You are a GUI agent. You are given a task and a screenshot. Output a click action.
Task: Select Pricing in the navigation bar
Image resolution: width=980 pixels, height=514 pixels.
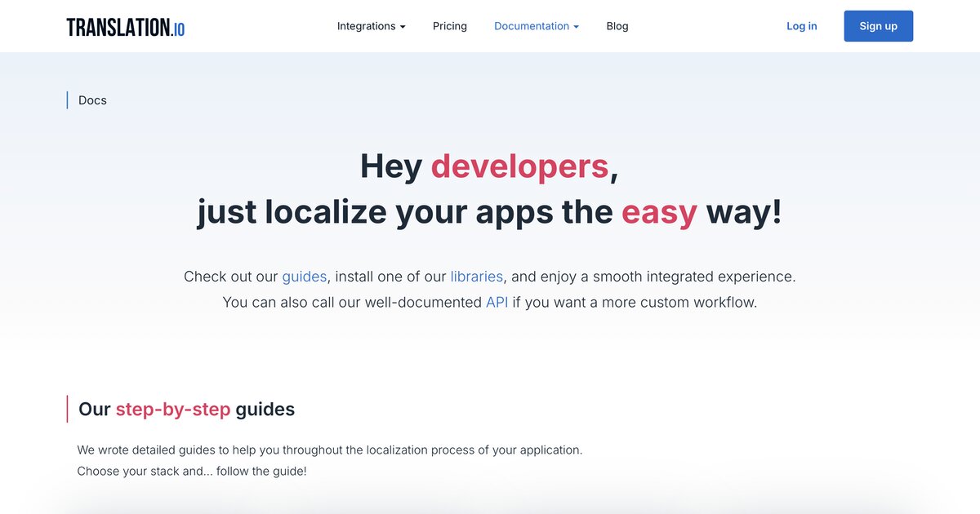click(449, 26)
